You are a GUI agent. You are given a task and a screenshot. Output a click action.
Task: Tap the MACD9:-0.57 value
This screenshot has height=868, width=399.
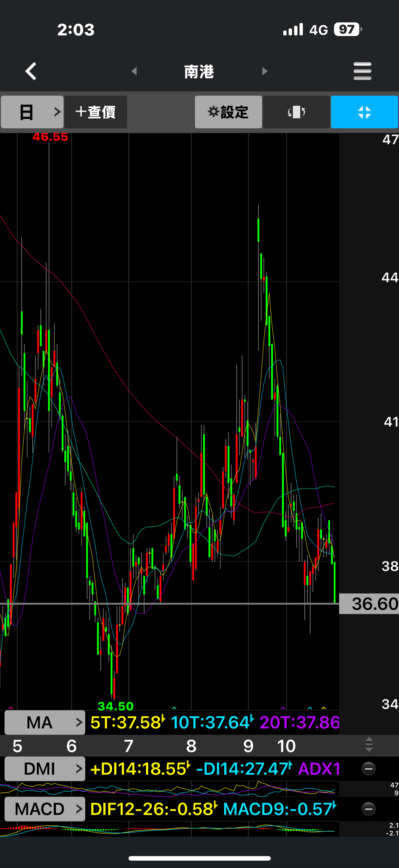[x=279, y=809]
